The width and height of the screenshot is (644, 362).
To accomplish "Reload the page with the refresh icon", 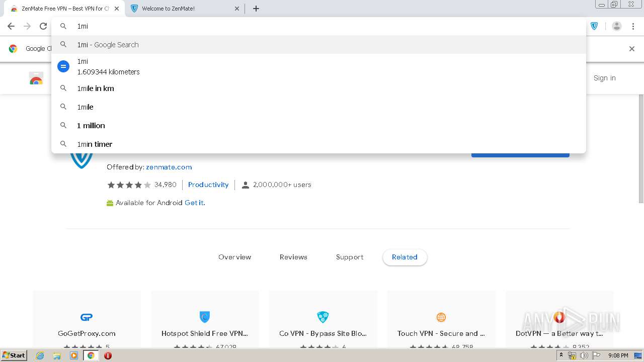I will [x=43, y=26].
